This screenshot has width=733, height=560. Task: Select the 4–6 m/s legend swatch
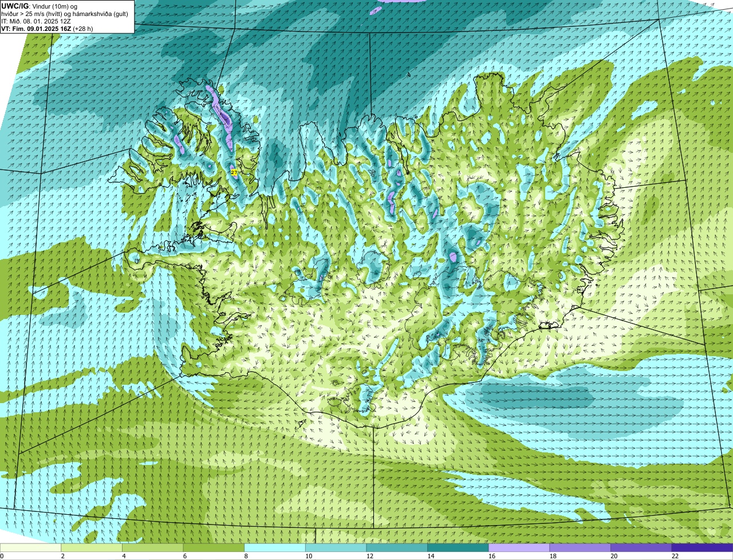click(x=153, y=547)
